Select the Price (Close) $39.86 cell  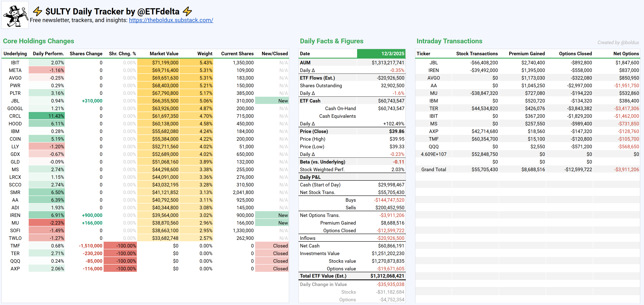coord(396,131)
